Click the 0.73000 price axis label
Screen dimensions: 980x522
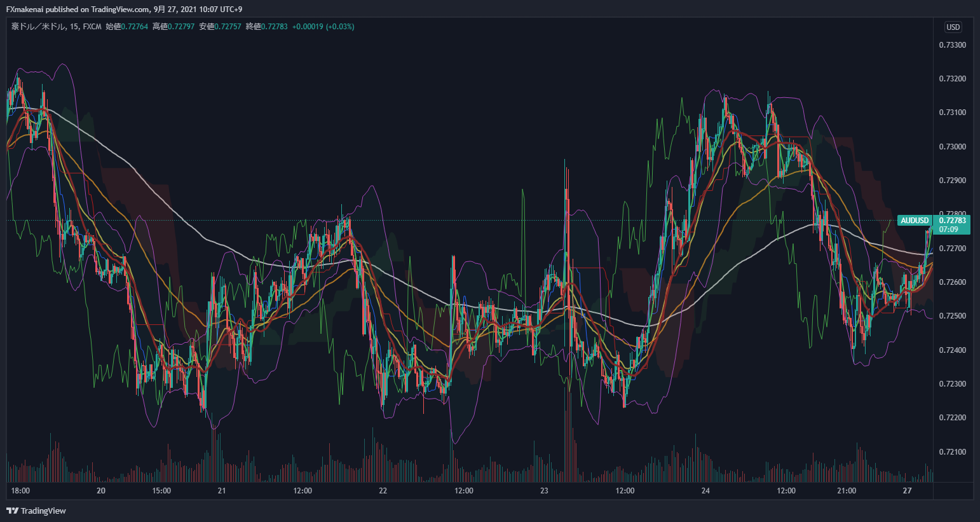point(952,147)
